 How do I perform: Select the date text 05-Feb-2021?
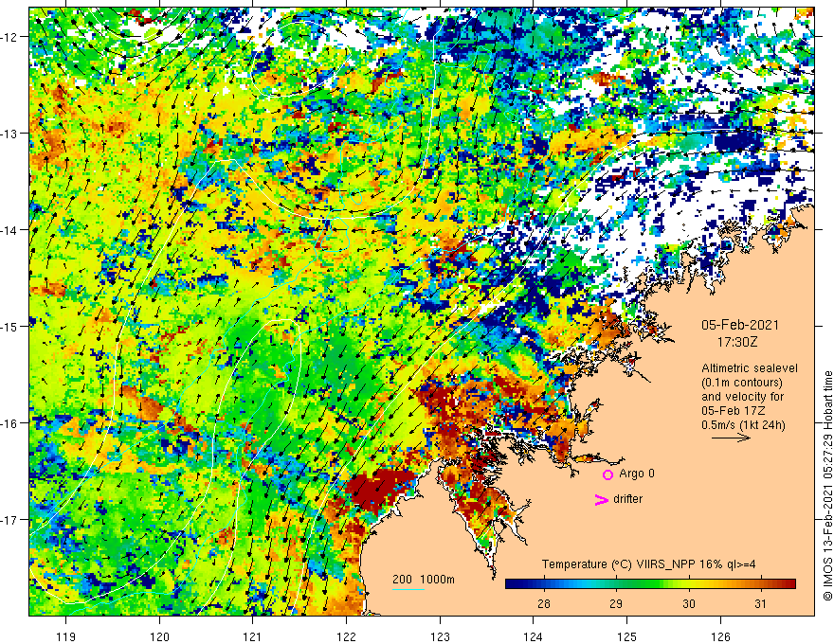pos(740,325)
